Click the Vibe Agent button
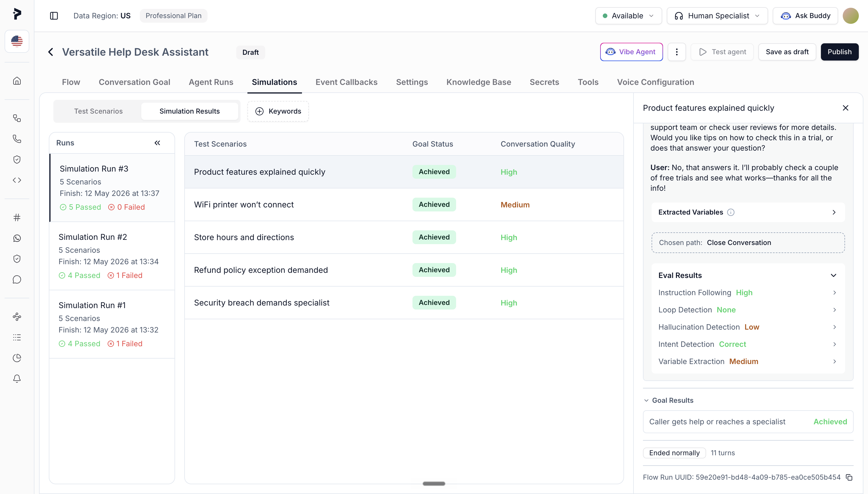The width and height of the screenshot is (868, 494). pos(631,52)
